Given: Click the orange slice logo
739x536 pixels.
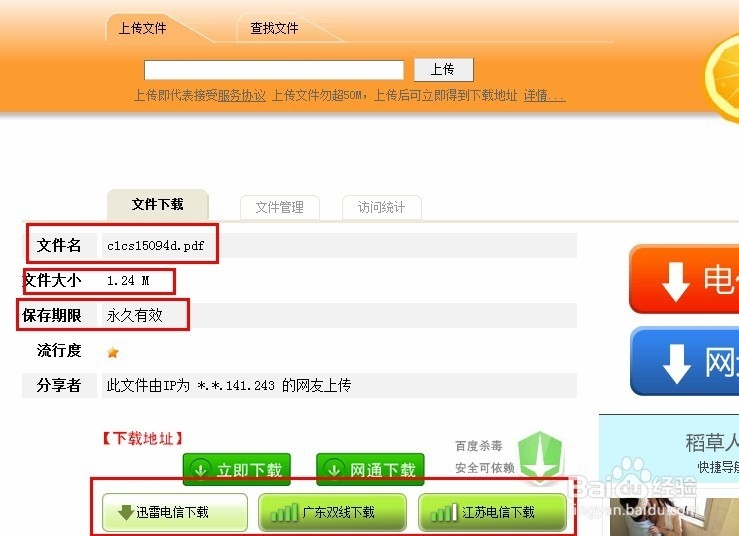Looking at the screenshot, I should (x=722, y=78).
